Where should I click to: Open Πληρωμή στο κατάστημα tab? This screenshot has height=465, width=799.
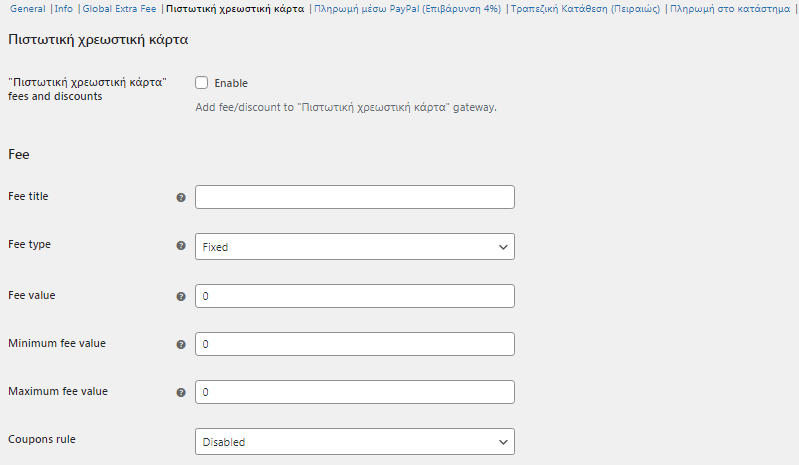[730, 9]
